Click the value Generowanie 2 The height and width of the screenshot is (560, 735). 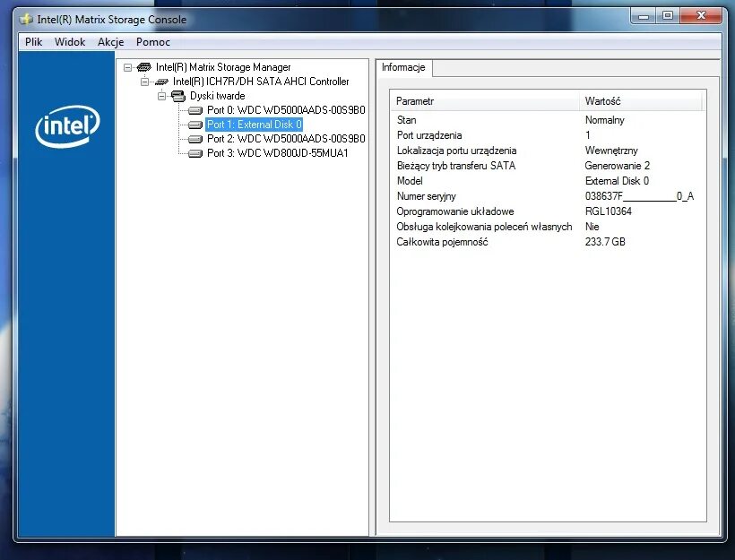[x=618, y=166]
